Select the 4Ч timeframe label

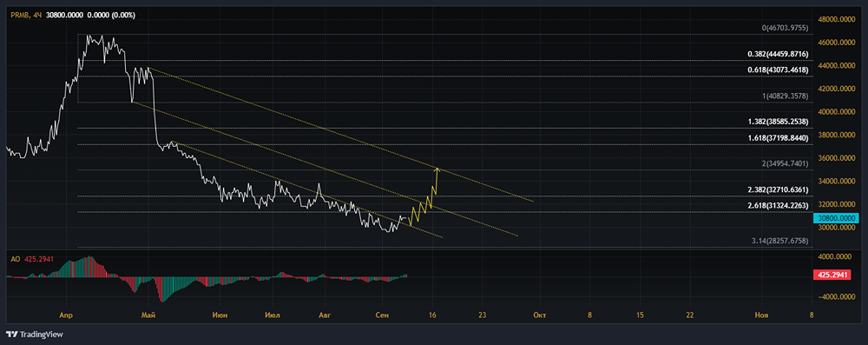tap(37, 15)
